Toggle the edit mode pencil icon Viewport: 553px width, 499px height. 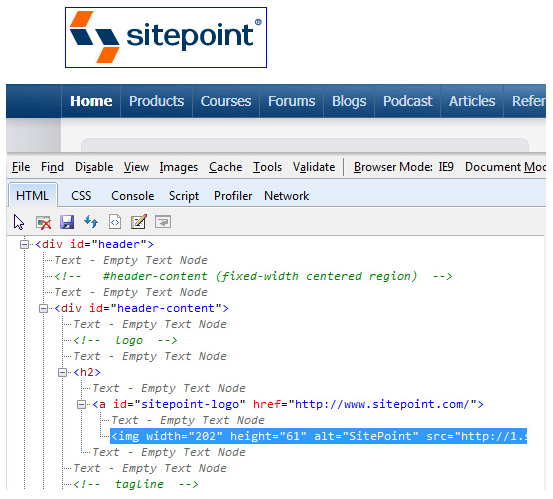(x=139, y=222)
